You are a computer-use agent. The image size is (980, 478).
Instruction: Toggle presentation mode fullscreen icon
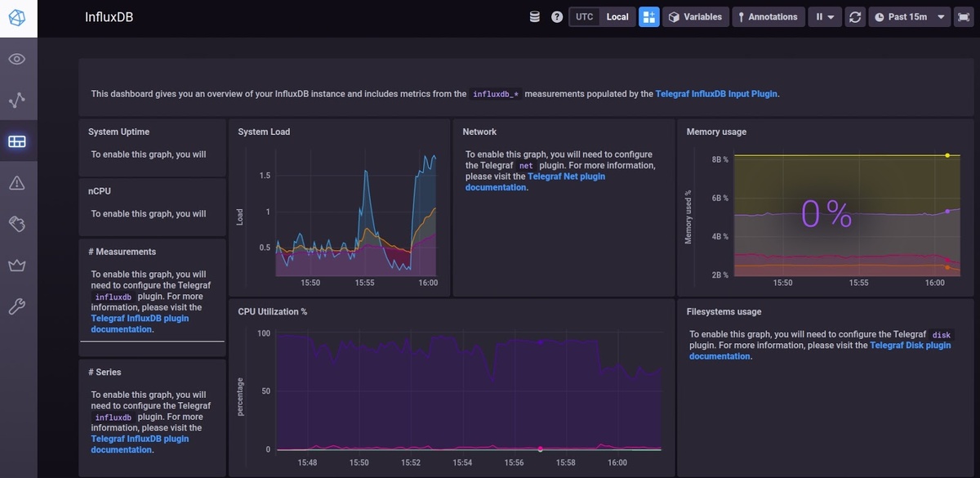coord(963,16)
